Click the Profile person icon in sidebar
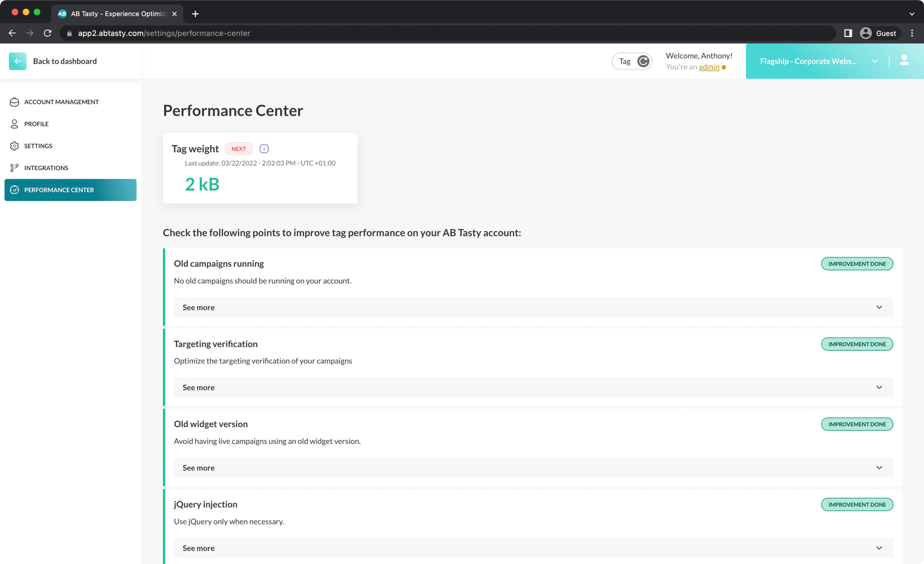This screenshot has width=924, height=564. (x=14, y=124)
